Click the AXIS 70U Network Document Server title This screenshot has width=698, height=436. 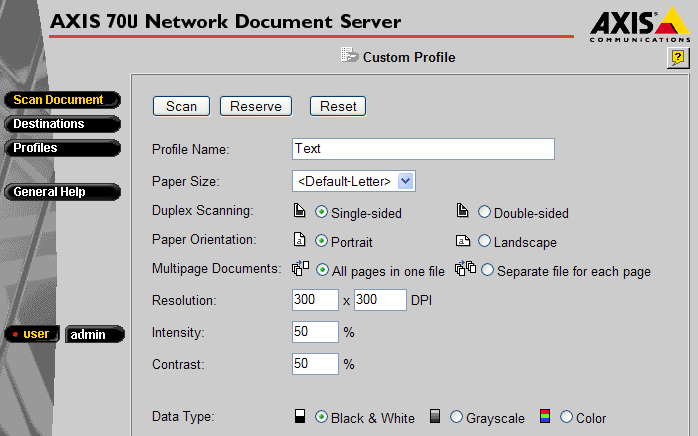click(226, 21)
